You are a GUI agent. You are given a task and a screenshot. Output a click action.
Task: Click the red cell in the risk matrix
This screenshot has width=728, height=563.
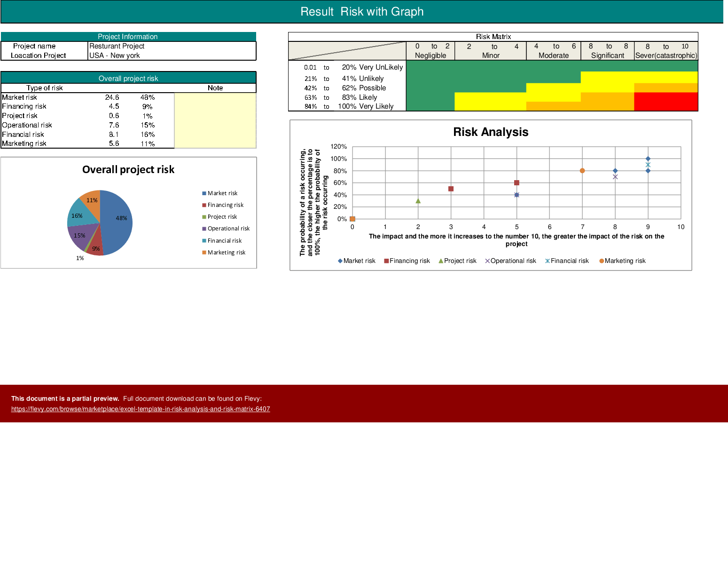click(666, 102)
